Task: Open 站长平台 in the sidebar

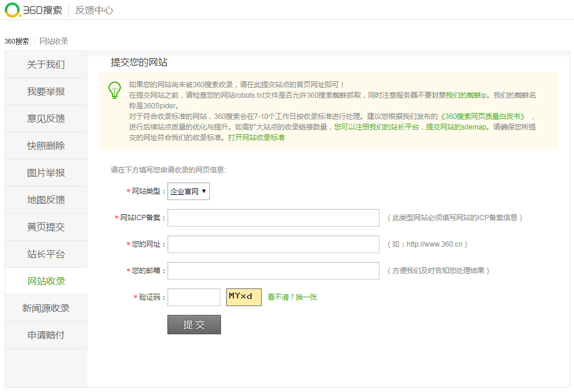Action: (x=46, y=254)
